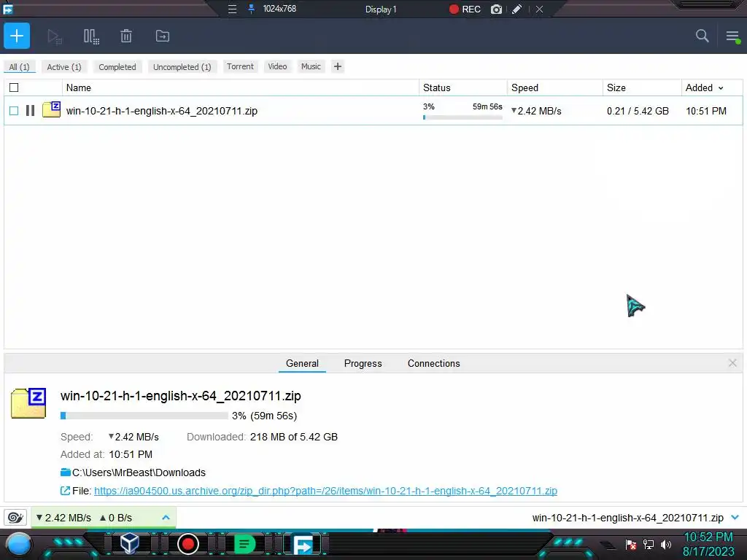Collapse details with bottom-right down chevron
The height and width of the screenshot is (560, 747).
[735, 518]
